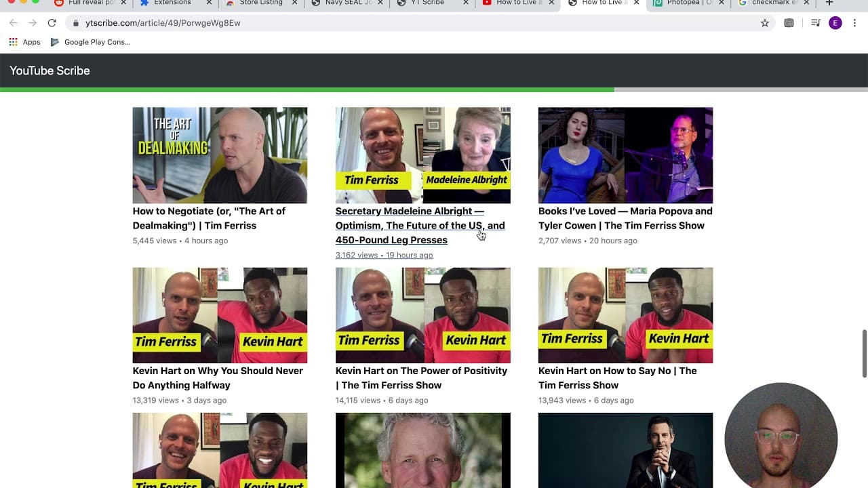Screen dimensions: 868x488
Task: Open the man in dark suit thumbnail
Action: 625,450
